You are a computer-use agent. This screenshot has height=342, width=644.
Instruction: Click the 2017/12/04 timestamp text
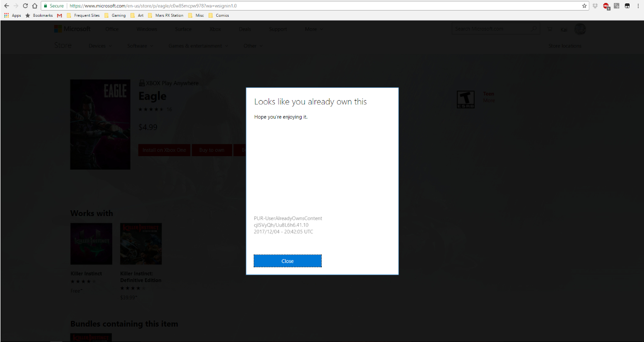click(283, 232)
